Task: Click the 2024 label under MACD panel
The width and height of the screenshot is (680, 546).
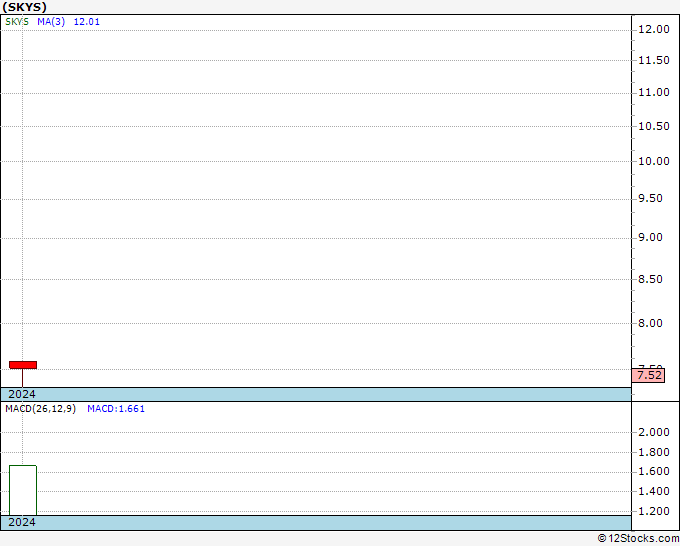Action: (x=22, y=522)
